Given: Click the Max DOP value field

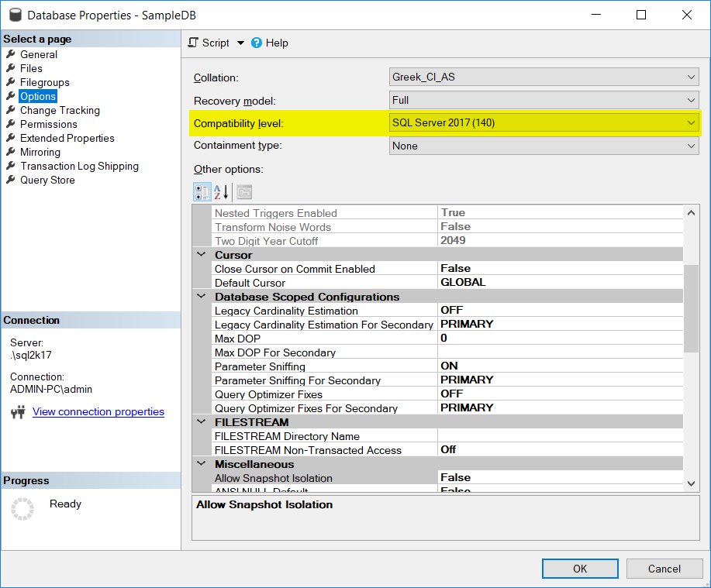Looking at the screenshot, I should click(561, 338).
